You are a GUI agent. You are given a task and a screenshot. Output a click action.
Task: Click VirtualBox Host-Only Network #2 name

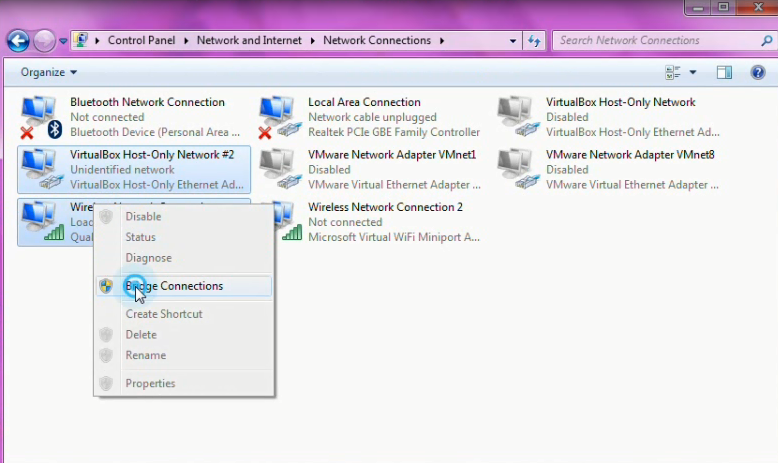tap(152, 154)
